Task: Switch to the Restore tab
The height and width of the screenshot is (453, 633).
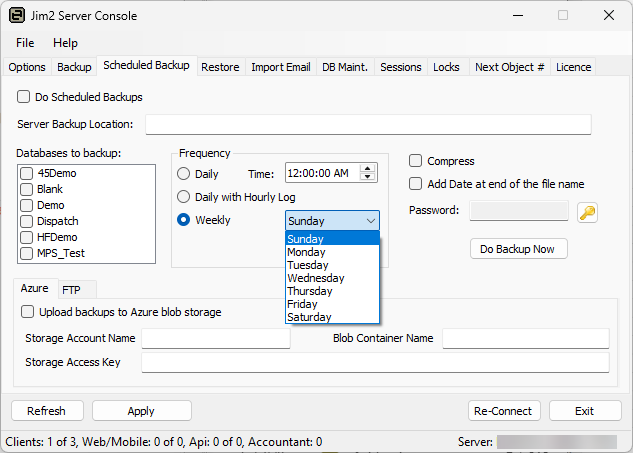Action: 220,67
